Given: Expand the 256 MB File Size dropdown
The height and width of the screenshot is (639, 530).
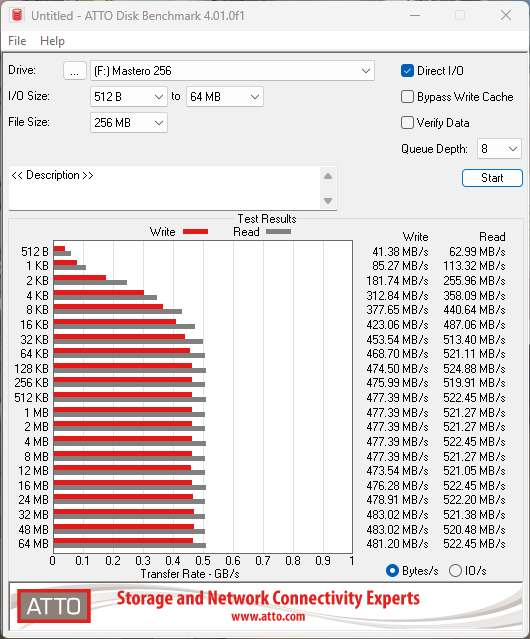Looking at the screenshot, I should click(129, 123).
